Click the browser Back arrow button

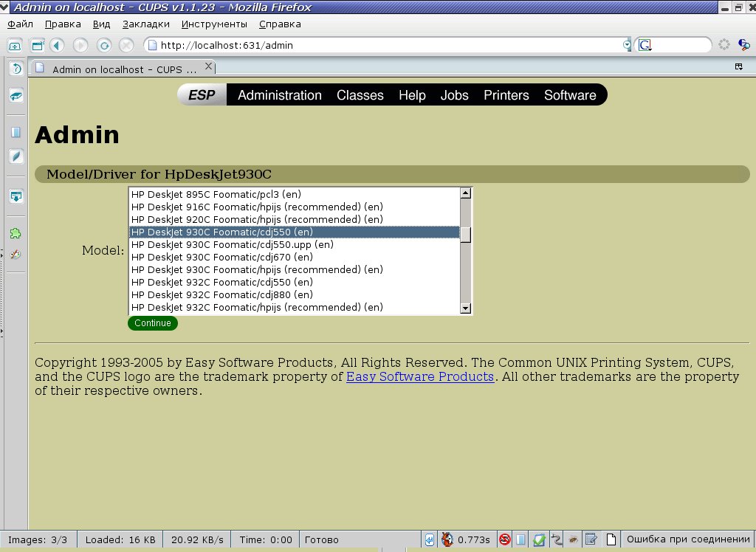tap(57, 45)
